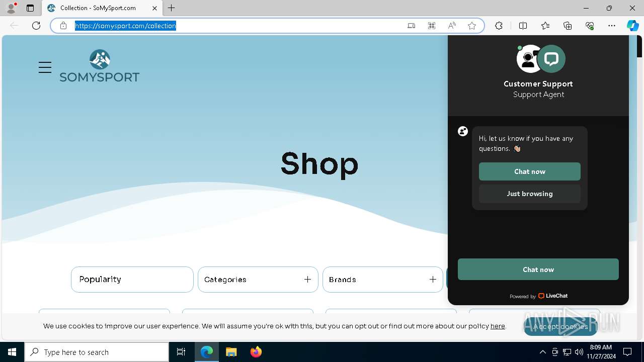Close the Collection - SoMySport tab
Viewport: 644px width, 362px height.
(154, 8)
